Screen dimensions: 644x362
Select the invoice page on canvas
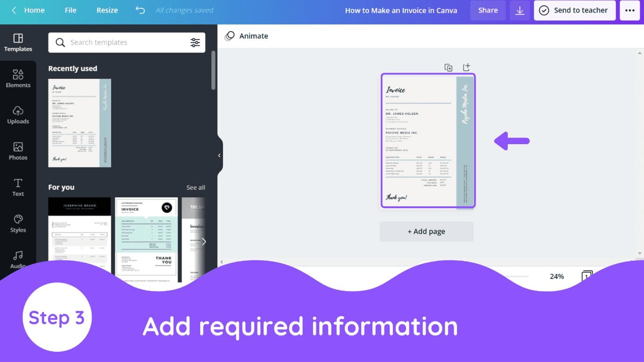coord(428,140)
